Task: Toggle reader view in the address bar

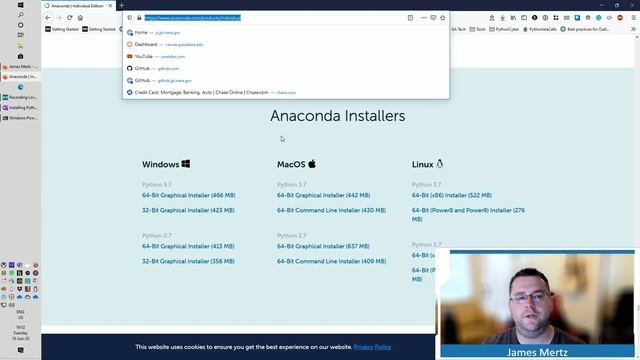Action: tap(410, 18)
